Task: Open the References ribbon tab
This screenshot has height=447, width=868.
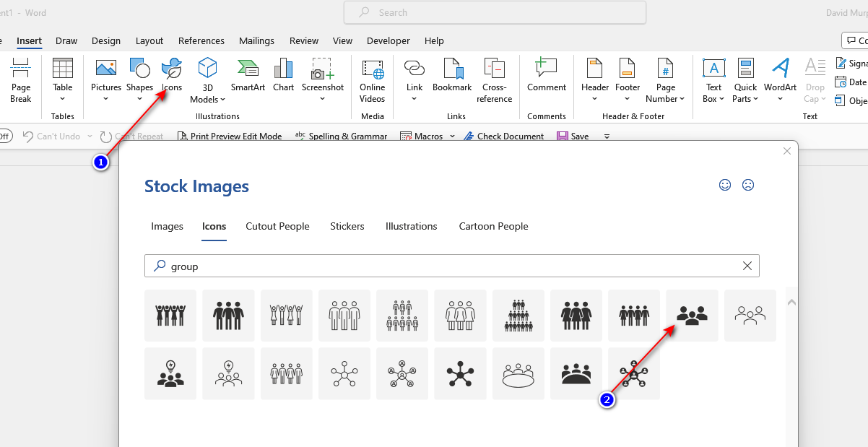Action: coord(201,40)
